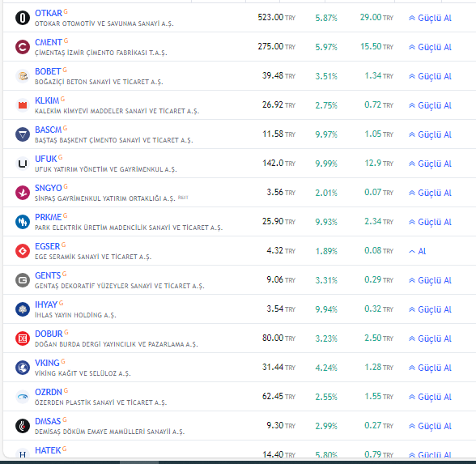Click the 9.99% change for UFUK
The image size is (476, 464).
326,164
